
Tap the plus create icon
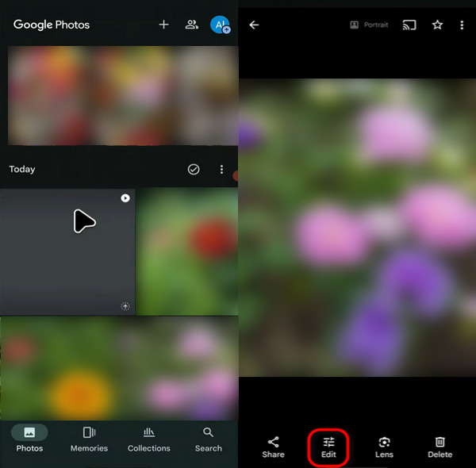click(x=163, y=25)
